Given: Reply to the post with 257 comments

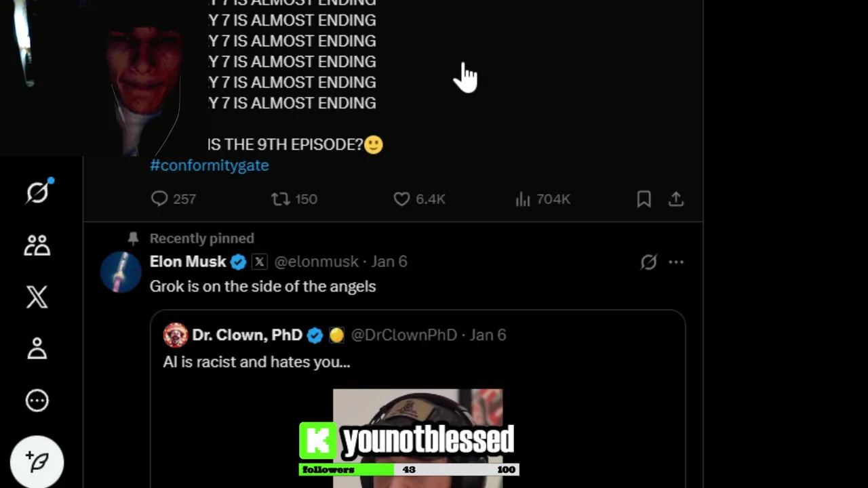Looking at the screenshot, I should tap(174, 199).
